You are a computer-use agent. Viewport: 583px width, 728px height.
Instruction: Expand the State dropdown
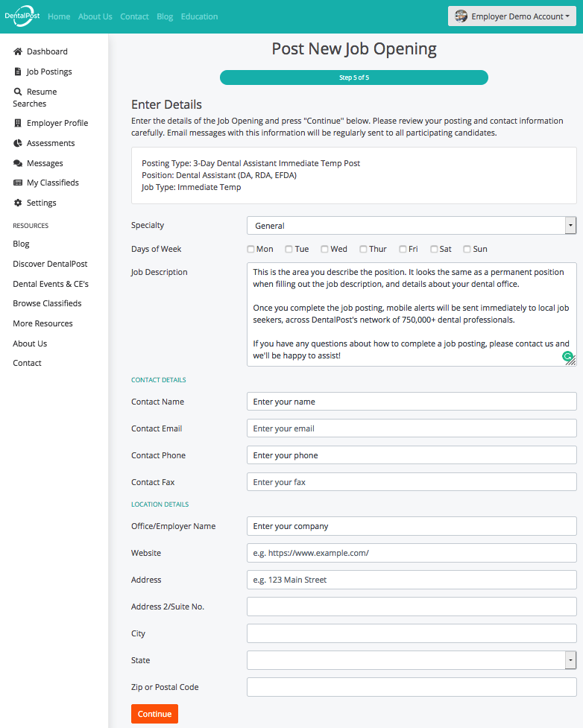click(x=411, y=659)
